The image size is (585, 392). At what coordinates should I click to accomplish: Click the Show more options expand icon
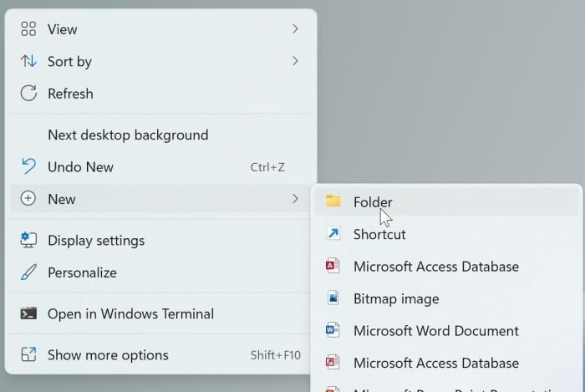tap(28, 354)
